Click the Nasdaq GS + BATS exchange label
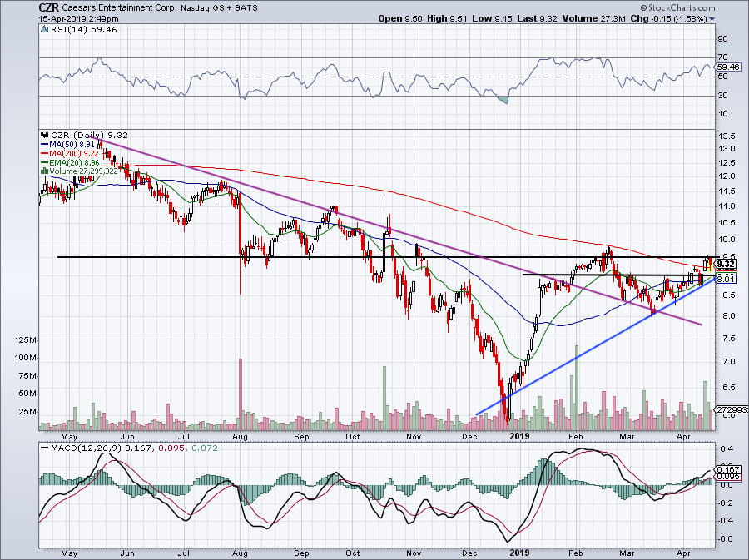The width and height of the screenshot is (749, 560). [219, 8]
